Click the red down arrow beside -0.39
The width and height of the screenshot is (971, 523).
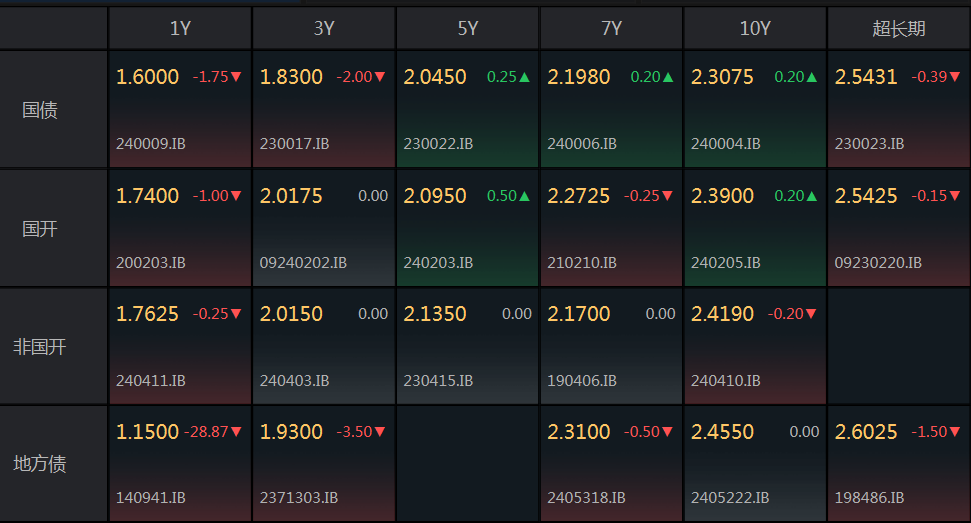tap(956, 78)
